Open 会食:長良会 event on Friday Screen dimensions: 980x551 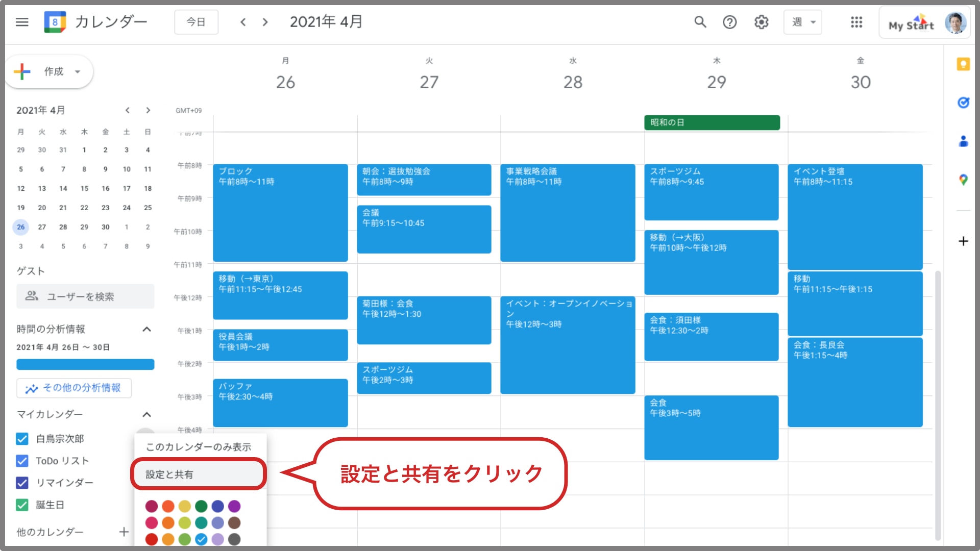(855, 382)
